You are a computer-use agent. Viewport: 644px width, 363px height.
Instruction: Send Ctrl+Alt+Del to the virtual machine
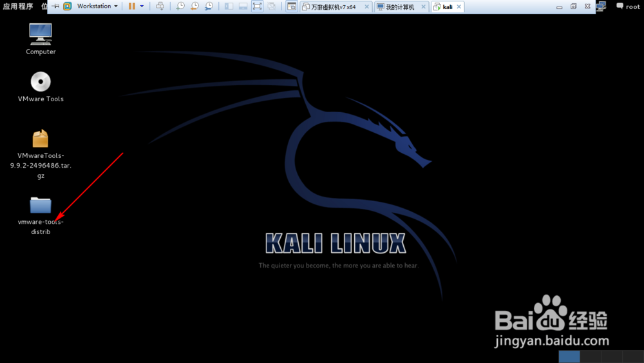160,6
